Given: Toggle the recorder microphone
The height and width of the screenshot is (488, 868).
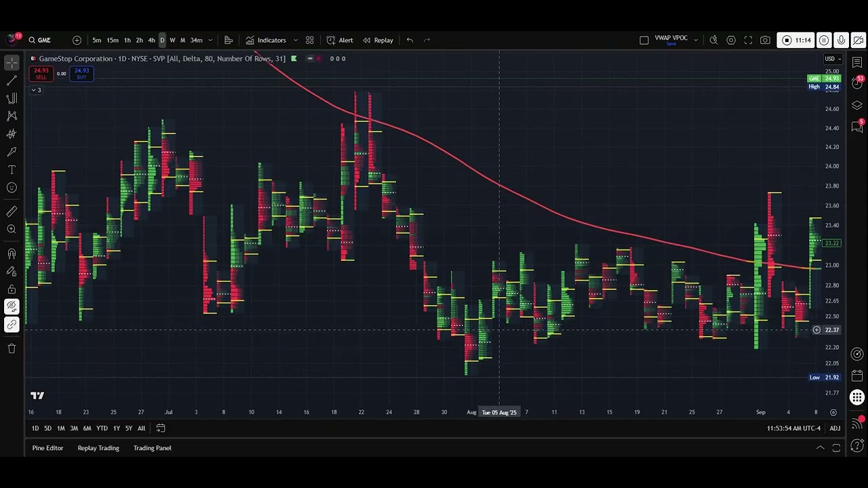Looking at the screenshot, I should point(841,40).
